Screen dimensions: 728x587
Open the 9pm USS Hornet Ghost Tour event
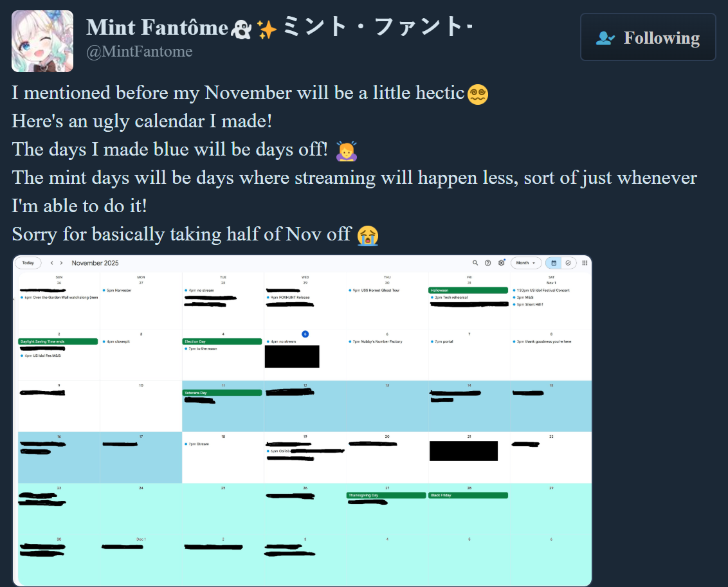click(376, 291)
